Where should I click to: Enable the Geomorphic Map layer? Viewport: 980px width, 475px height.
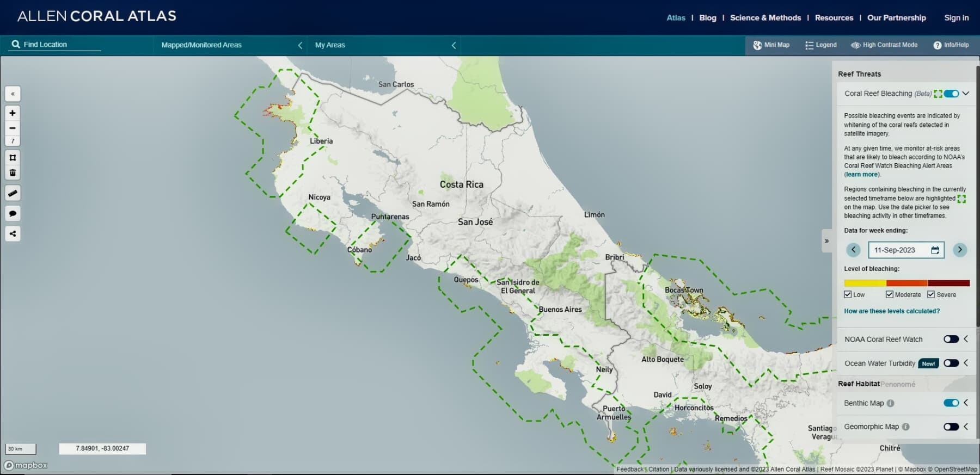951,427
